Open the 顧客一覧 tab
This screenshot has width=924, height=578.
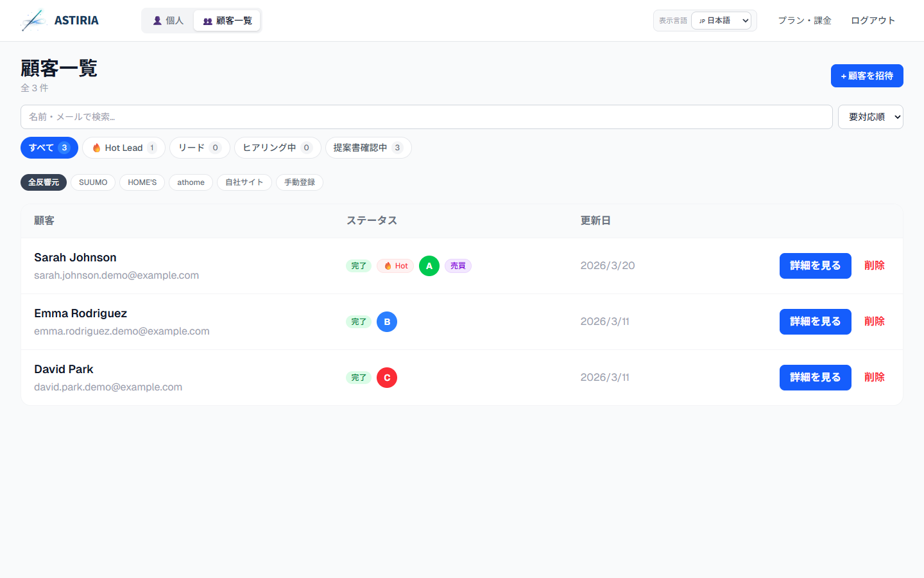[227, 21]
